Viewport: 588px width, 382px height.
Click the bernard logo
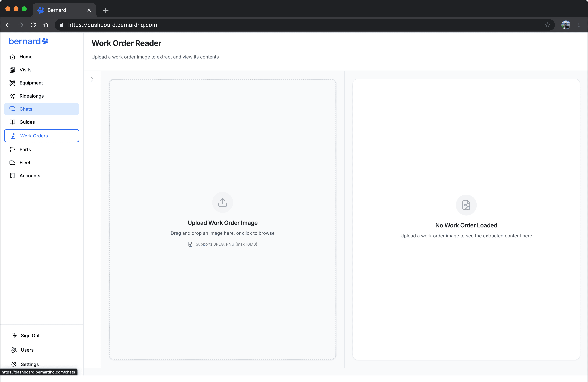click(28, 41)
